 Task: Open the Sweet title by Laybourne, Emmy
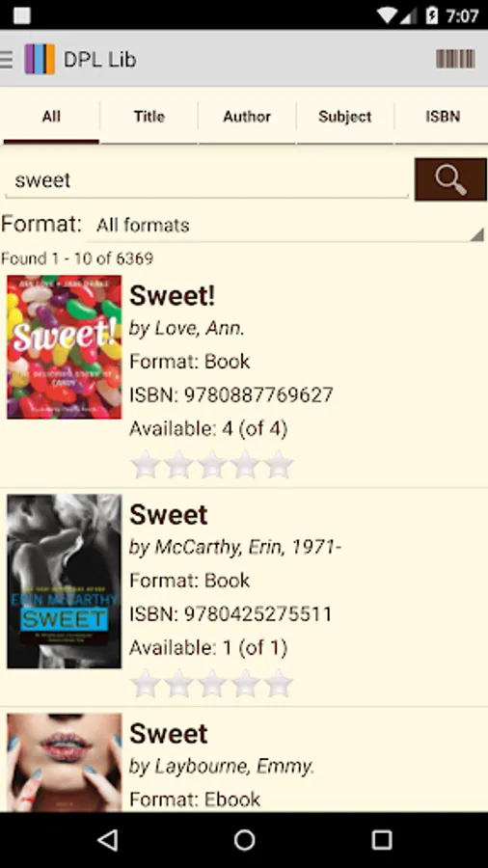(x=169, y=734)
